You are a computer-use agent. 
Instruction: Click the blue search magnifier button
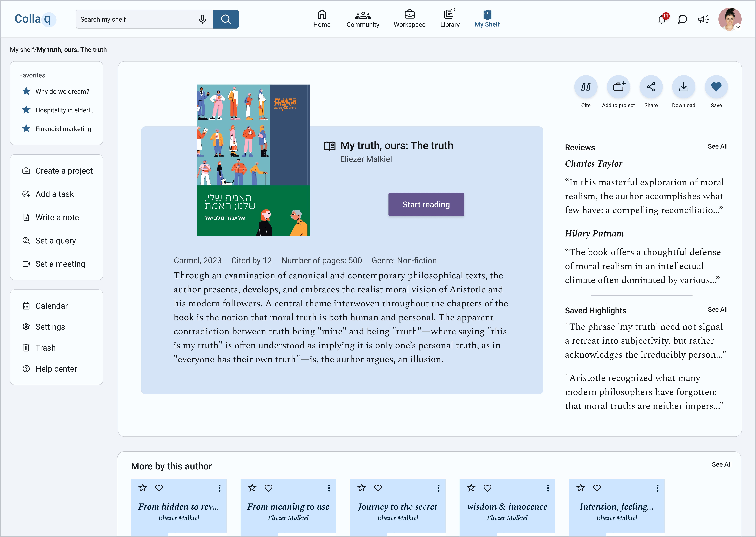(226, 19)
